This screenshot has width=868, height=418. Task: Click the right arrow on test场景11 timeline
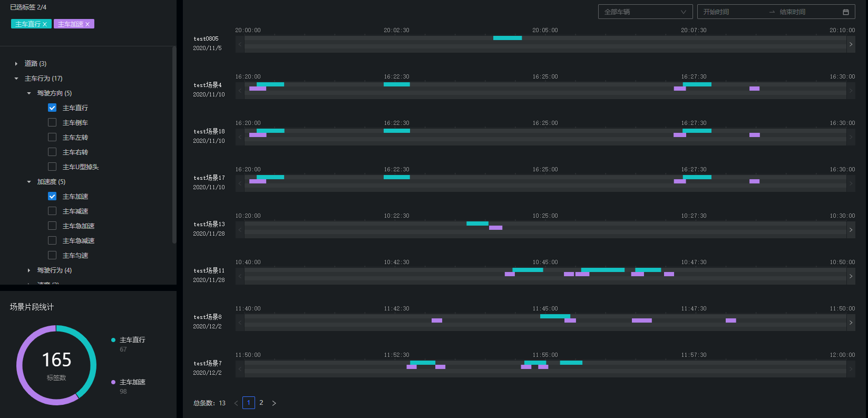(851, 276)
